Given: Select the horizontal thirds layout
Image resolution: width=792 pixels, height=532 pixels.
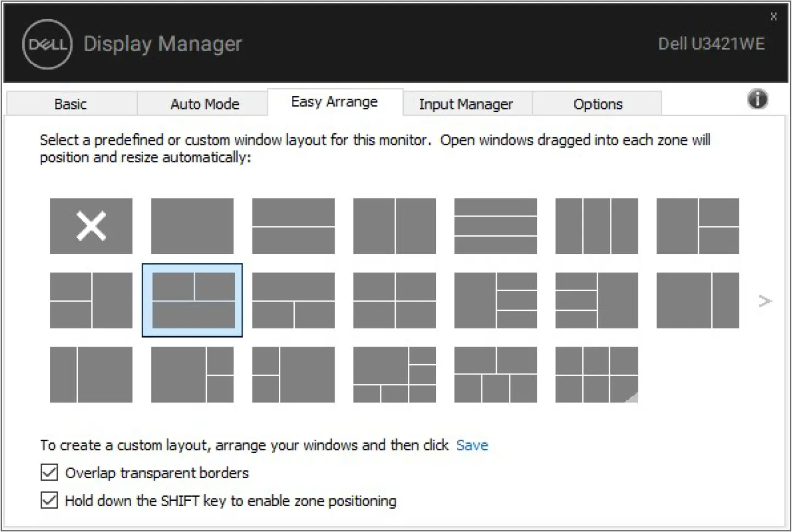Looking at the screenshot, I should point(495,226).
